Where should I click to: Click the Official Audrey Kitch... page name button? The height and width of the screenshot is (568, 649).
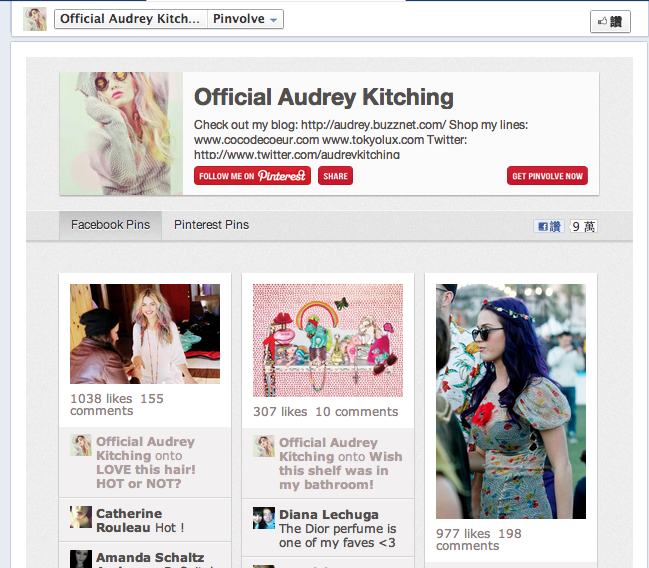click(130, 19)
